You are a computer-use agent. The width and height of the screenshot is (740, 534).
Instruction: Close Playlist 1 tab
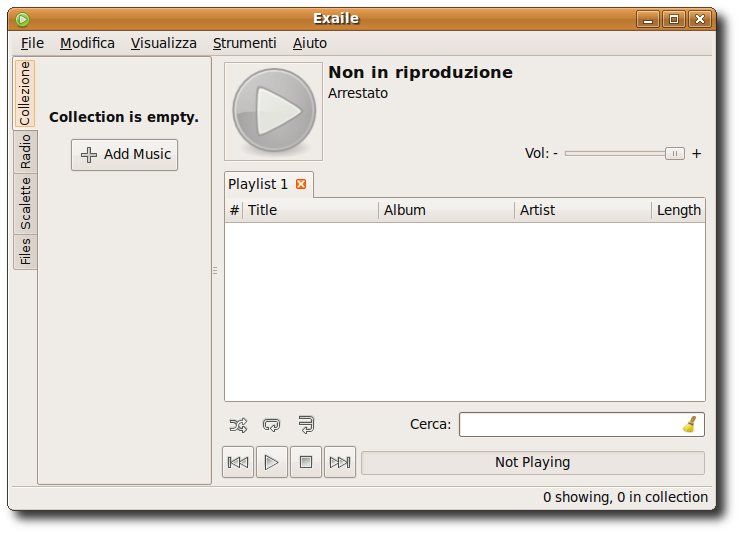coord(301,184)
